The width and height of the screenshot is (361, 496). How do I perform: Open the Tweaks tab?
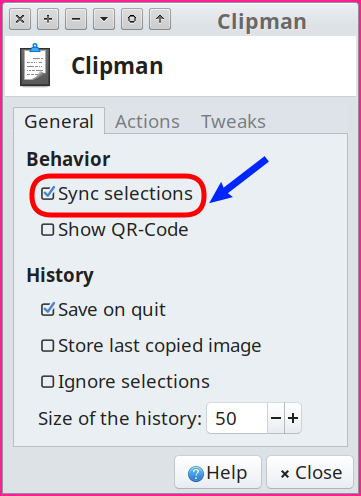(x=233, y=121)
